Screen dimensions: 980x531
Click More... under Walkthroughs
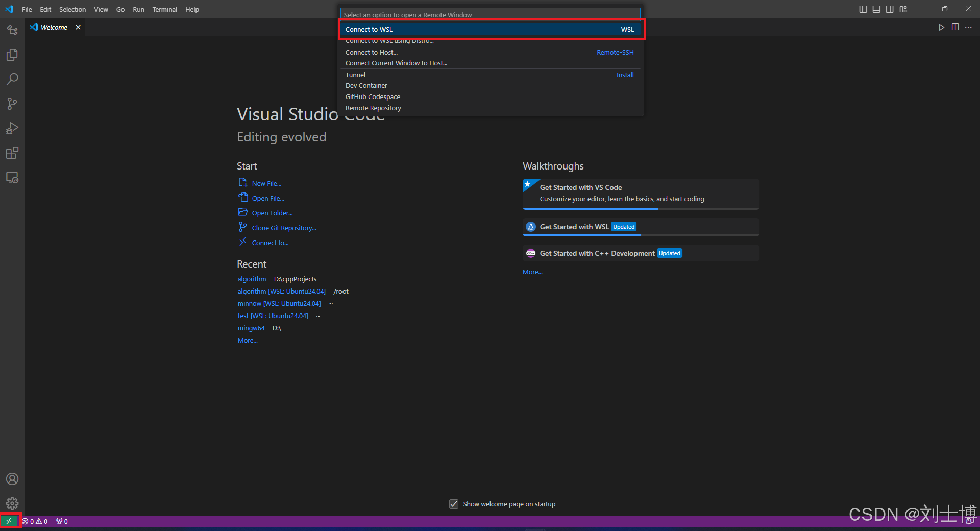532,272
